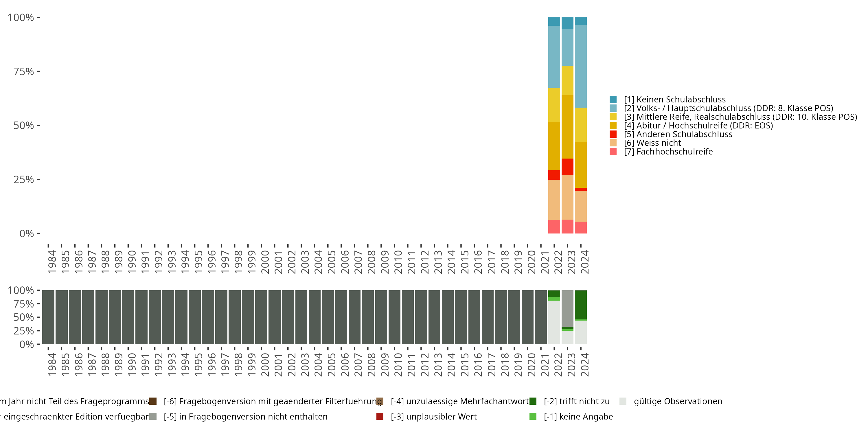Image resolution: width=868 pixels, height=434 pixels.
Task: Select the red Anderen Schulabschluss legend swatch
Action: pyautogui.click(x=613, y=134)
